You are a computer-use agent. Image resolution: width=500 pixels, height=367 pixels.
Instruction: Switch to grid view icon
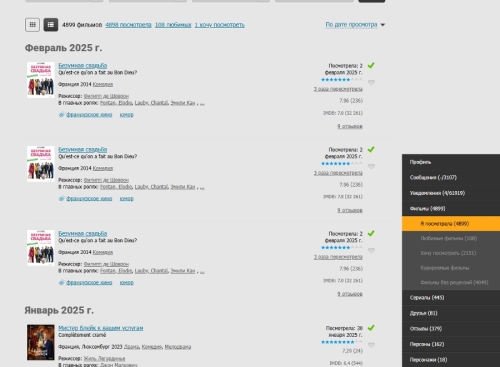[32, 25]
